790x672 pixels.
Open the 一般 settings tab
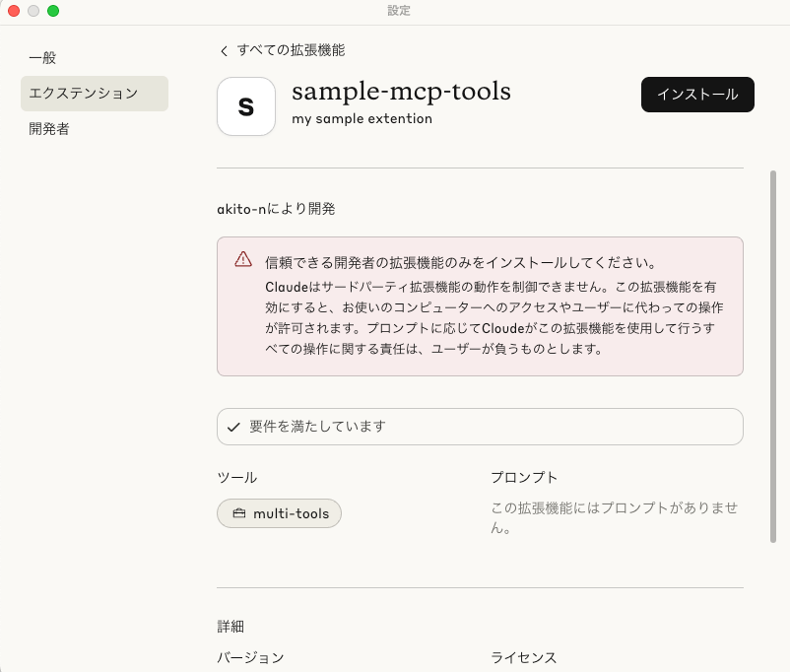click(42, 58)
